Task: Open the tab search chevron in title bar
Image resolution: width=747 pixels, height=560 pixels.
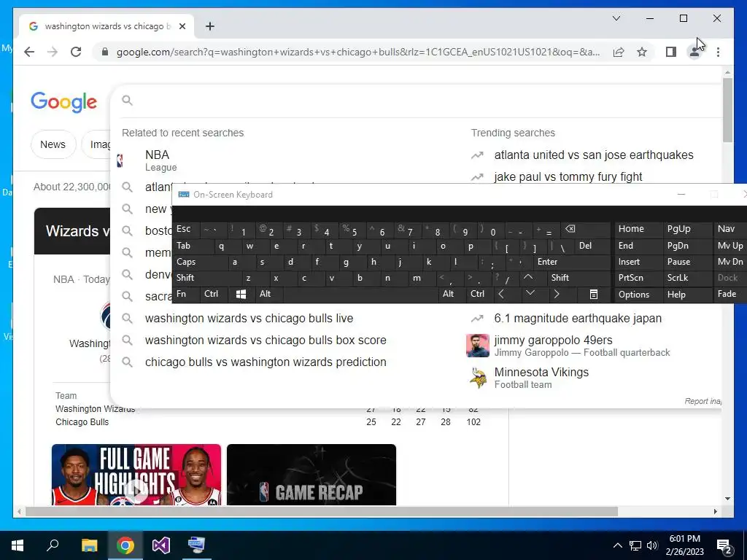Action: 616,18
